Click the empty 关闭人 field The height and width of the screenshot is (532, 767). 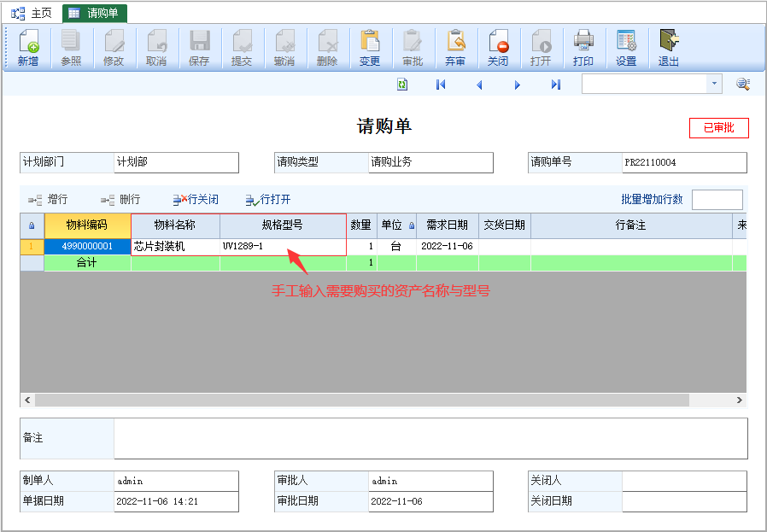click(684, 481)
